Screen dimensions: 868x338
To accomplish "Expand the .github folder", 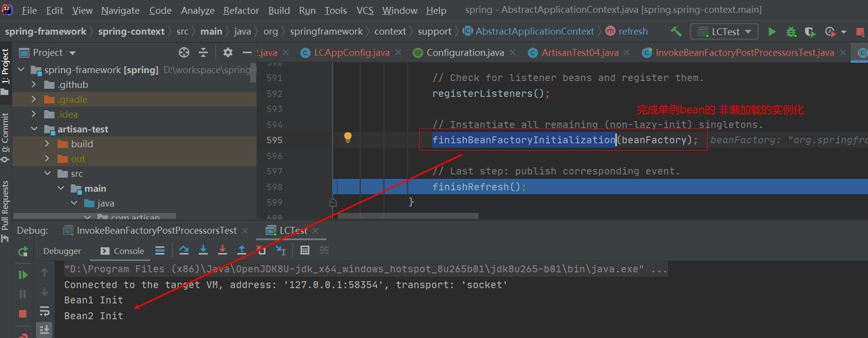I will click(x=34, y=84).
